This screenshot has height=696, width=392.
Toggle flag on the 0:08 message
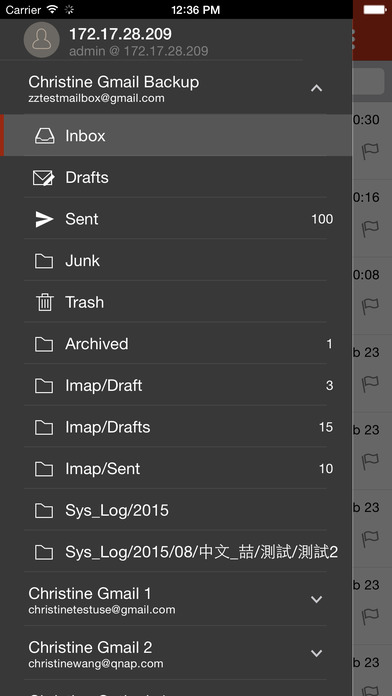(370, 305)
